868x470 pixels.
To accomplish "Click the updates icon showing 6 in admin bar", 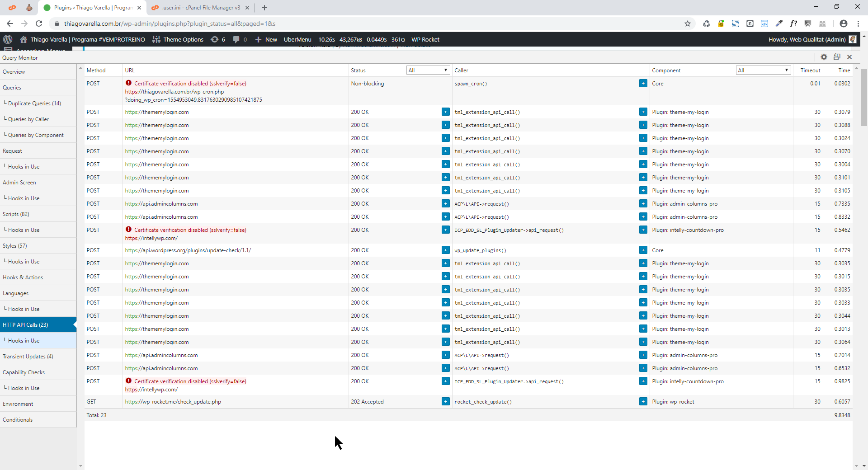I will coord(218,39).
